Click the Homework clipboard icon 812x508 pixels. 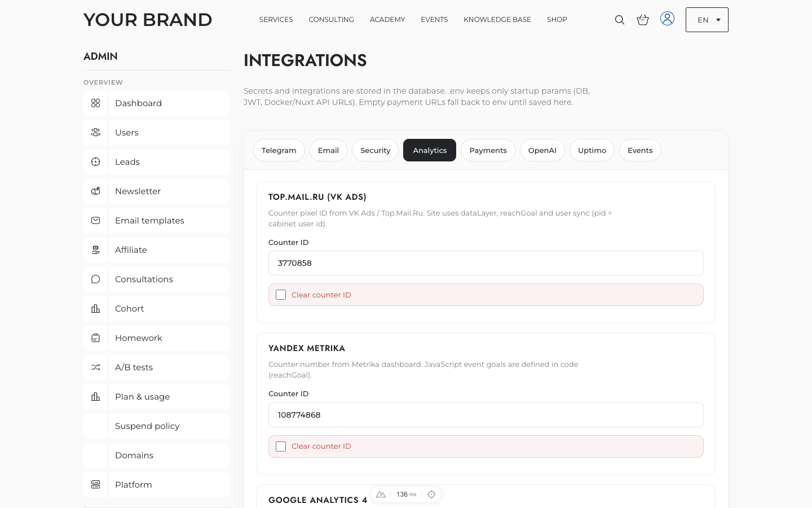[x=96, y=338]
